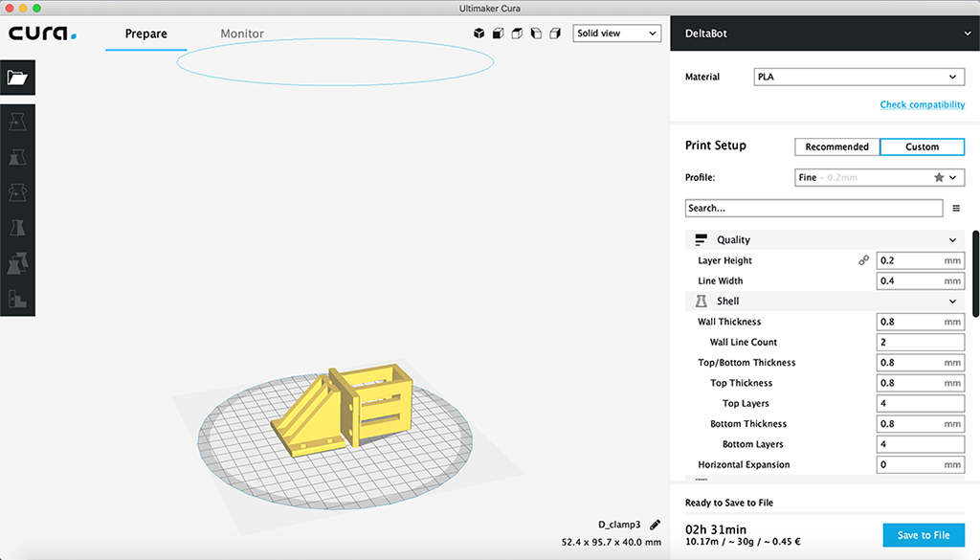Open the PLA Material dropdown
Image resolution: width=980 pixels, height=560 pixels.
click(x=858, y=77)
